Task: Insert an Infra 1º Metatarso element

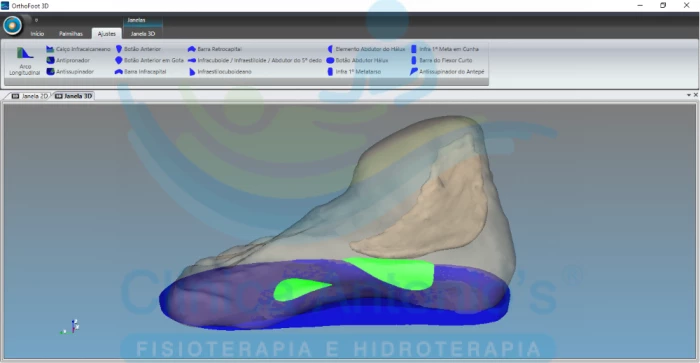Action: click(x=354, y=71)
